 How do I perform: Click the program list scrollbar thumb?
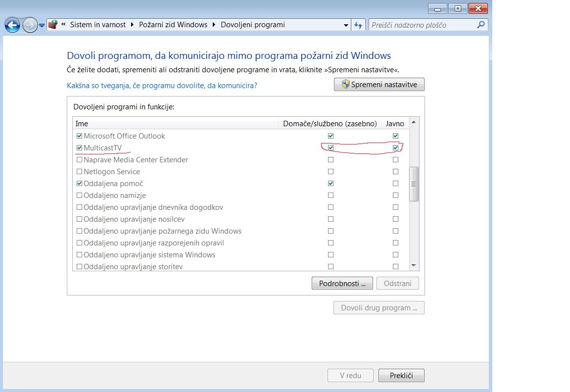click(414, 184)
